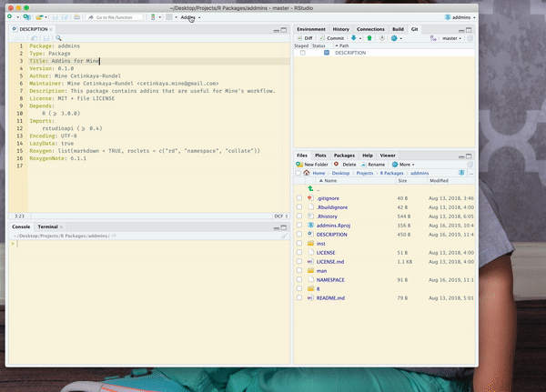The width and height of the screenshot is (546, 392).
Task: Open the addmins project dropdown
Action: coord(460,17)
